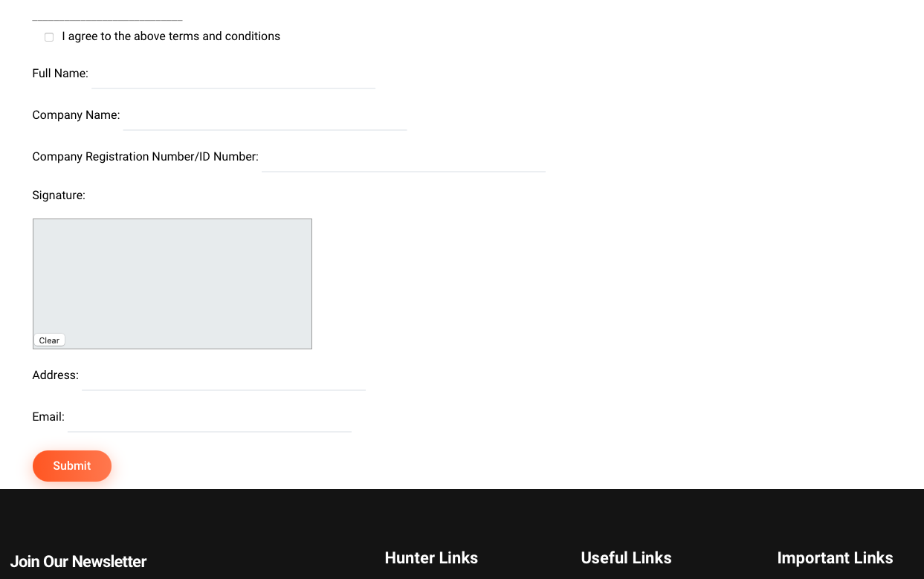
Task: Click the agreement text next to the checkbox
Action: tap(171, 36)
